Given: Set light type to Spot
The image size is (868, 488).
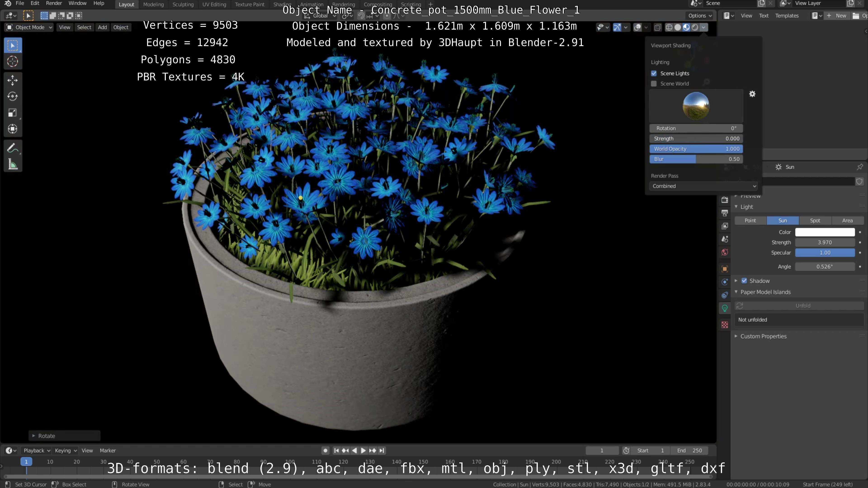Looking at the screenshot, I should pyautogui.click(x=815, y=221).
